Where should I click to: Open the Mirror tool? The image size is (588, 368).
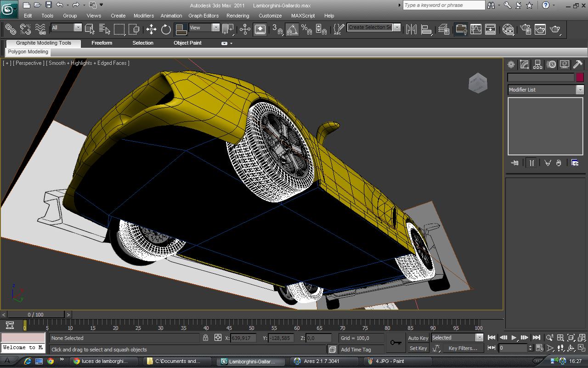(x=411, y=29)
